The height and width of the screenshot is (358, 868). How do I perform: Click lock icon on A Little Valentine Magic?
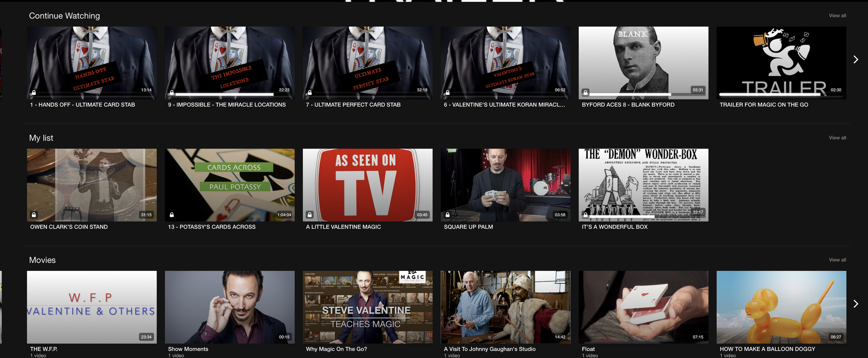tap(310, 215)
